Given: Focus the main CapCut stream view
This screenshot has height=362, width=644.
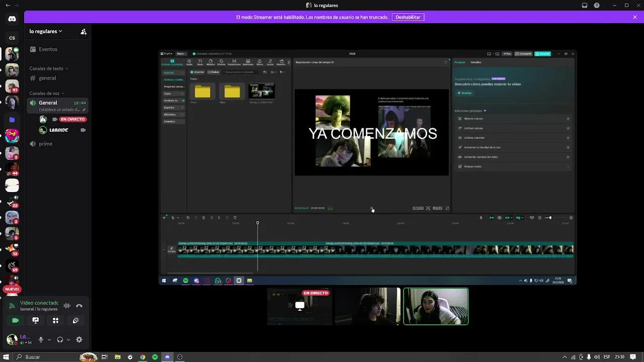Looking at the screenshot, I should (x=368, y=167).
